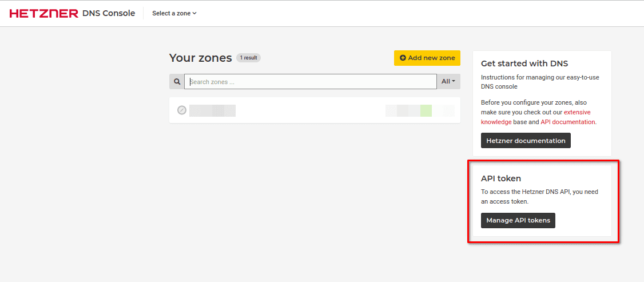644x282 pixels.
Task: Click the plus icon on Add new zone
Action: 403,58
